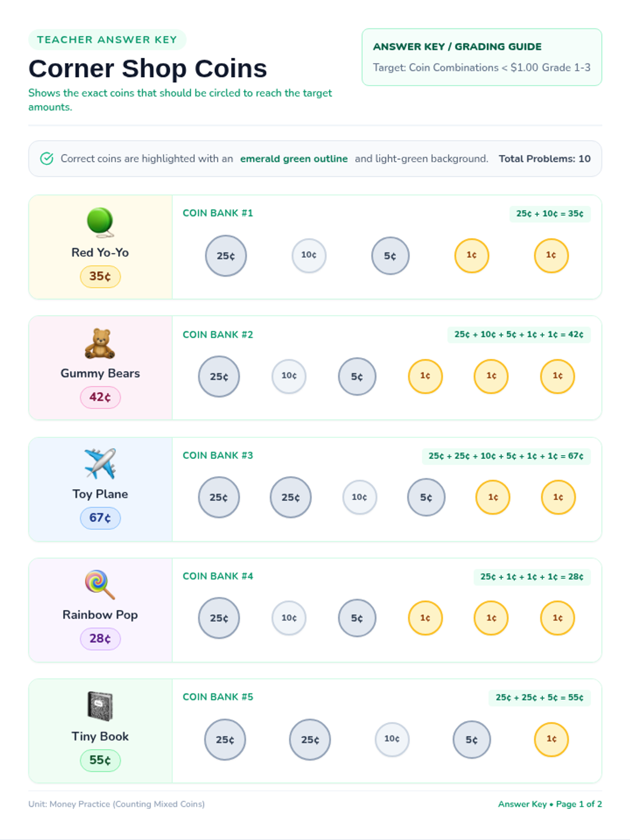The image size is (630, 840).
Task: Click the Answer Key / Grading Guide box
Action: coord(482,57)
